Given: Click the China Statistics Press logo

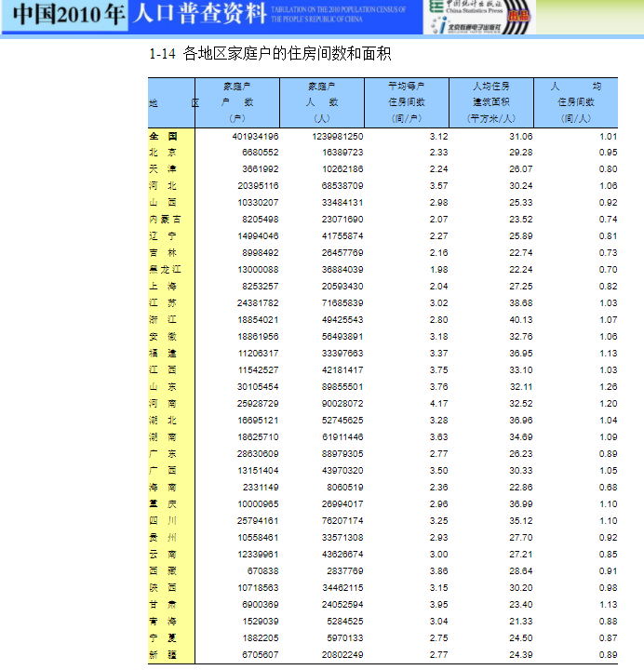Looking at the screenshot, I should pyautogui.click(x=466, y=7).
